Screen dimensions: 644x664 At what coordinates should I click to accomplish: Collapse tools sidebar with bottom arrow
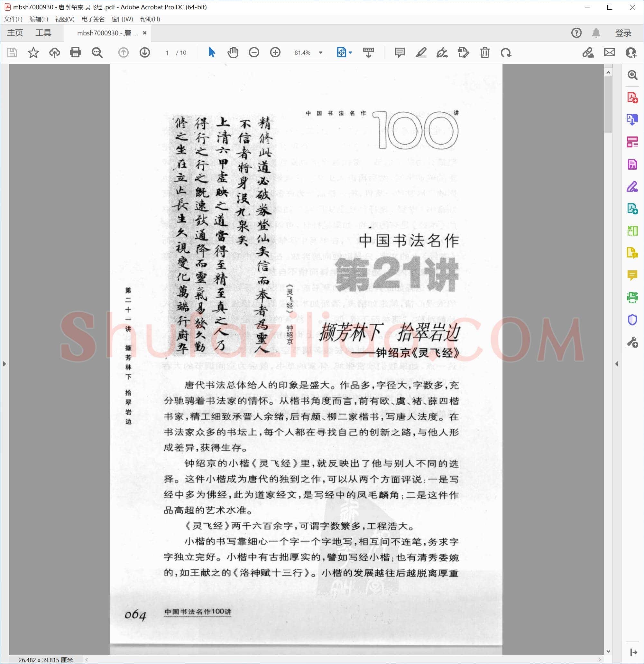point(633,652)
